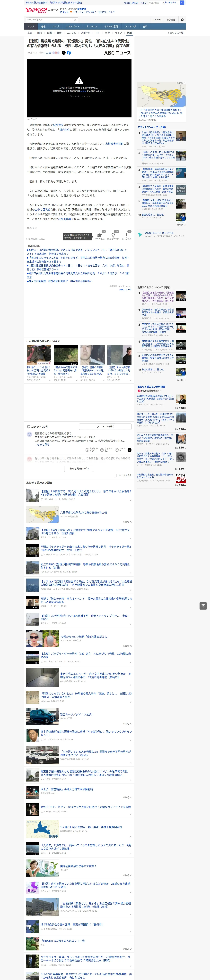Dismiss the 私は誰？ recommended article
The width and height of the screenshot is (210, 980).
[50, 380]
